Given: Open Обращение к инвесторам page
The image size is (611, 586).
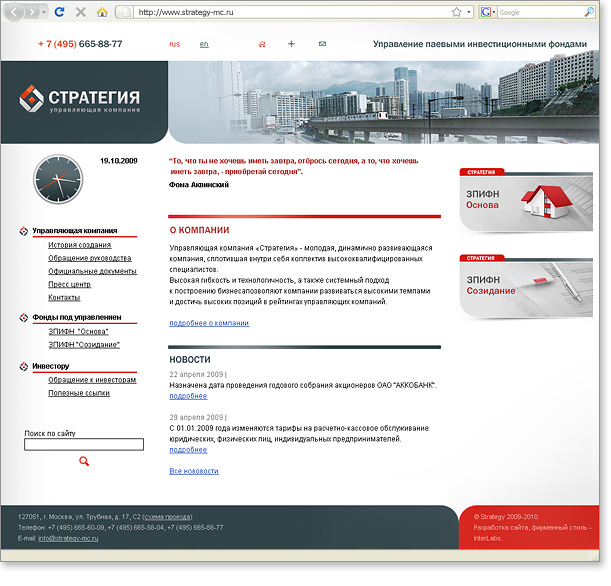Looking at the screenshot, I should click(x=92, y=380).
